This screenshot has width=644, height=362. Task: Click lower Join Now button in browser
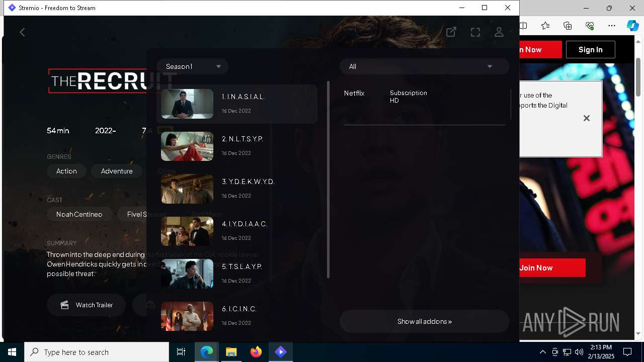click(x=552, y=267)
